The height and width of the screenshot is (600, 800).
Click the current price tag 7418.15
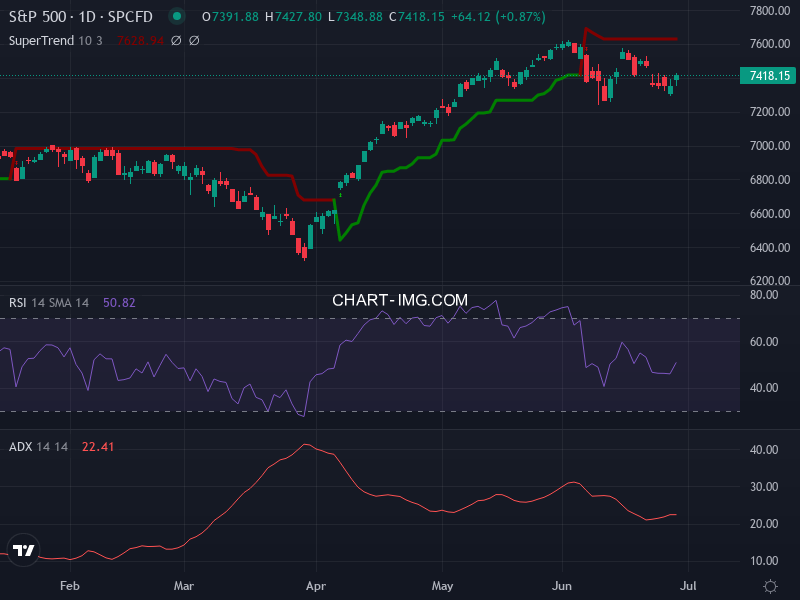point(769,76)
